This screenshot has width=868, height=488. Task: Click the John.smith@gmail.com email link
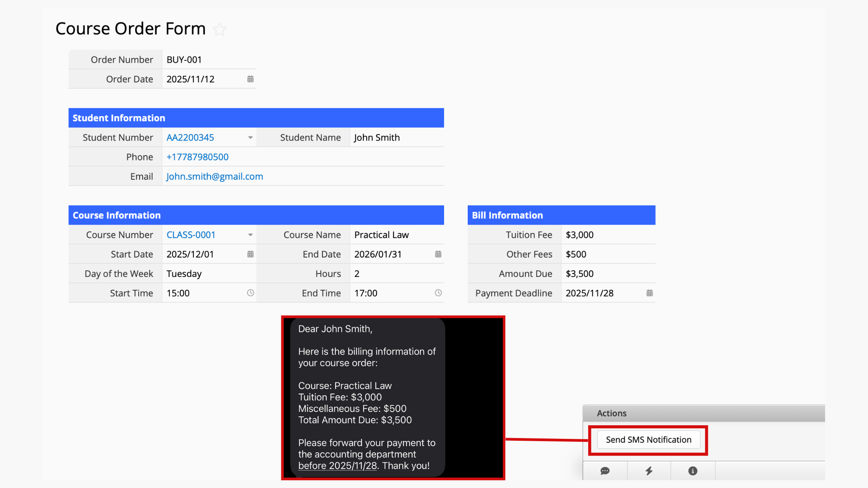[x=215, y=176]
